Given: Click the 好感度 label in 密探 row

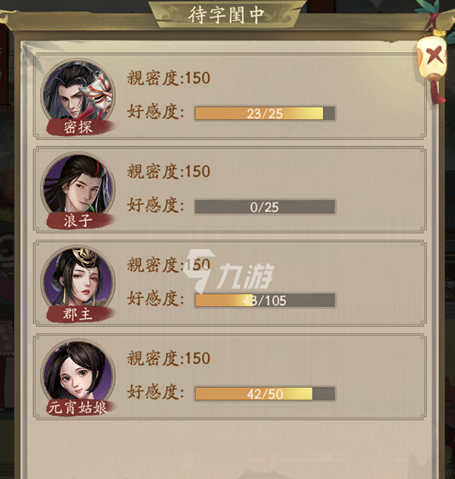Looking at the screenshot, I should pos(155,112).
